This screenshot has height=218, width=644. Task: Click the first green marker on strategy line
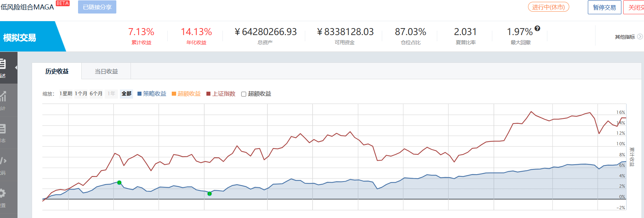119,183
